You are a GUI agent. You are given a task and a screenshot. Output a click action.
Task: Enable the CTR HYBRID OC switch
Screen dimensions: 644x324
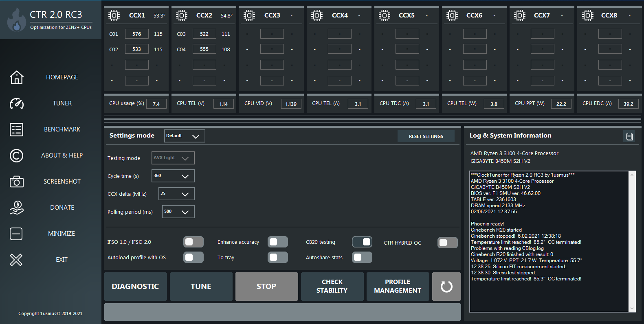[448, 243]
